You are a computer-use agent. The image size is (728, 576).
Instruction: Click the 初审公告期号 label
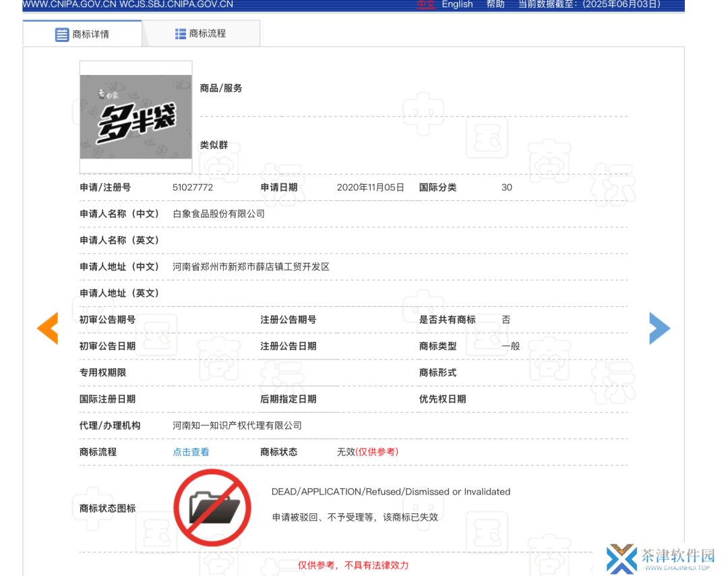(x=107, y=320)
